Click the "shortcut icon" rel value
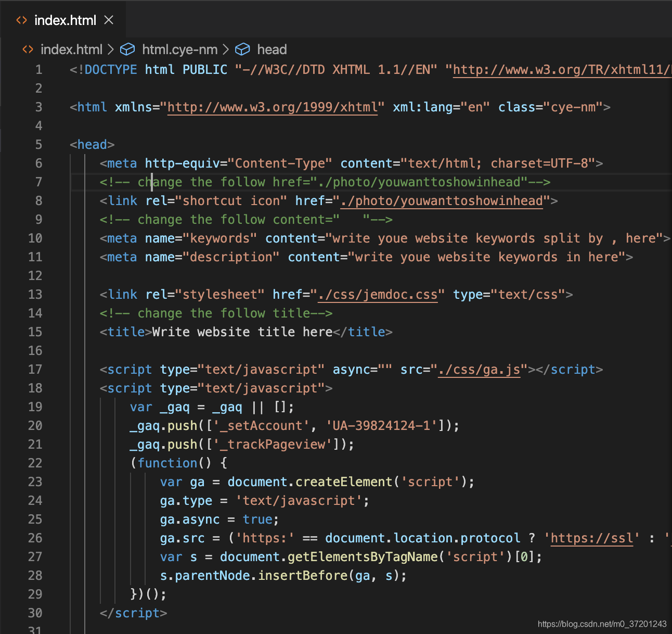The height and width of the screenshot is (634, 672). [231, 201]
